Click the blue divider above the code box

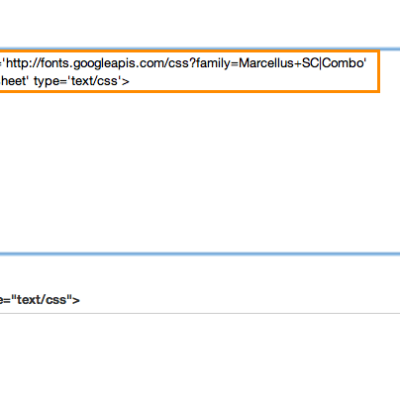point(200,49)
